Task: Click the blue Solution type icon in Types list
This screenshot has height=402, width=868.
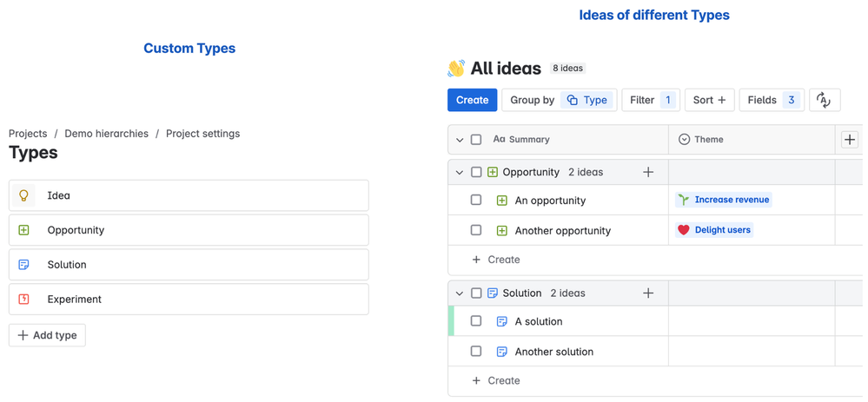Action: (x=23, y=264)
